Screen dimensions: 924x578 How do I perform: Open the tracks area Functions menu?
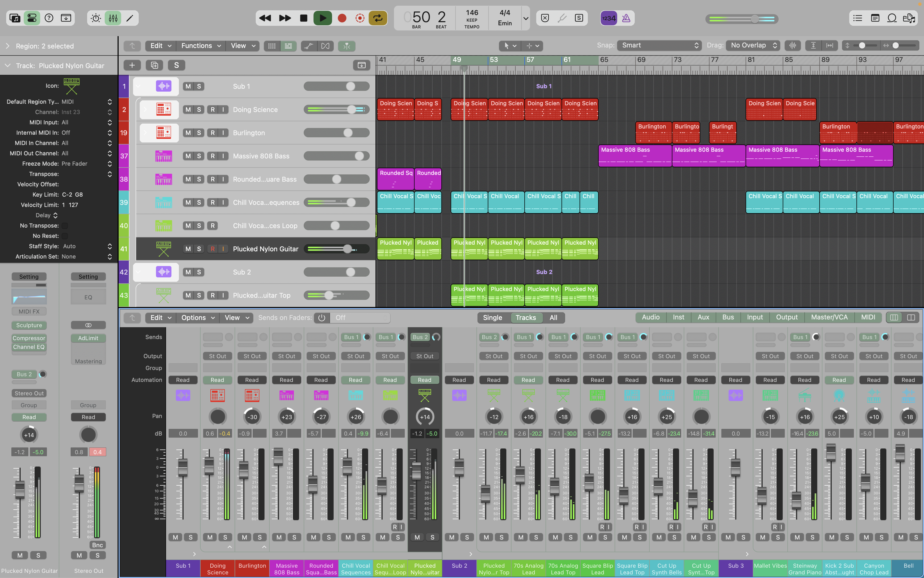201,46
